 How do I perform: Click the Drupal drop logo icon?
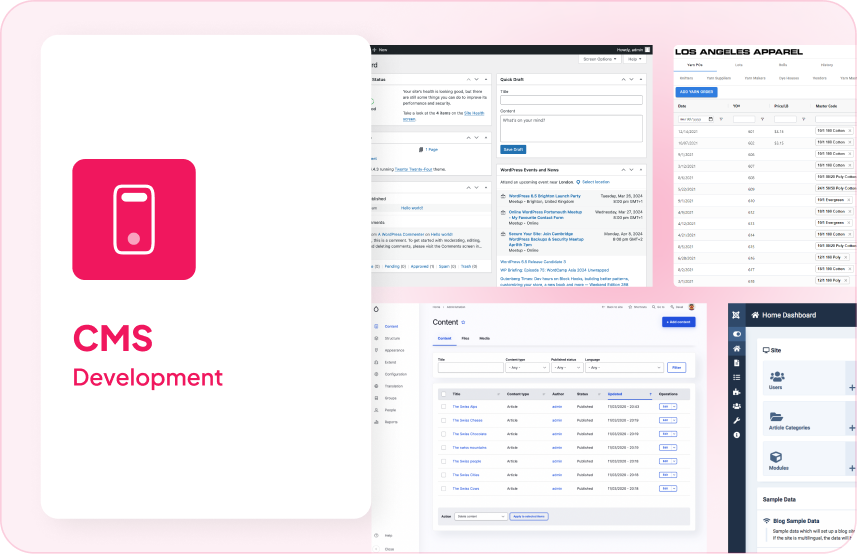tap(376, 309)
